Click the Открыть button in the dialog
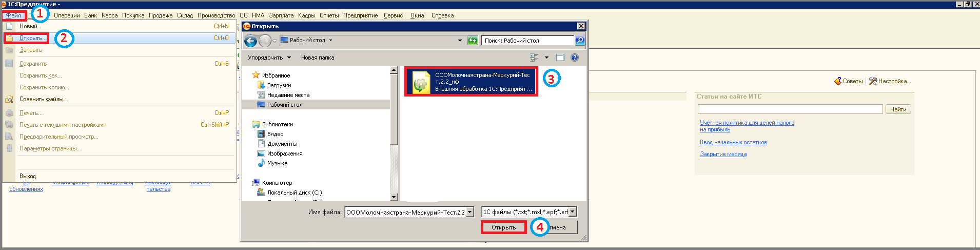Viewport: 980px width, 250px height. tap(504, 227)
